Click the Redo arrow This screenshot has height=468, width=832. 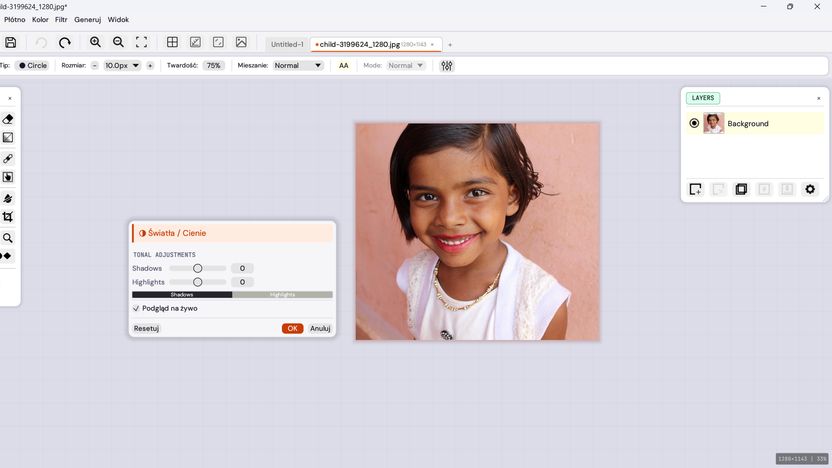[65, 42]
